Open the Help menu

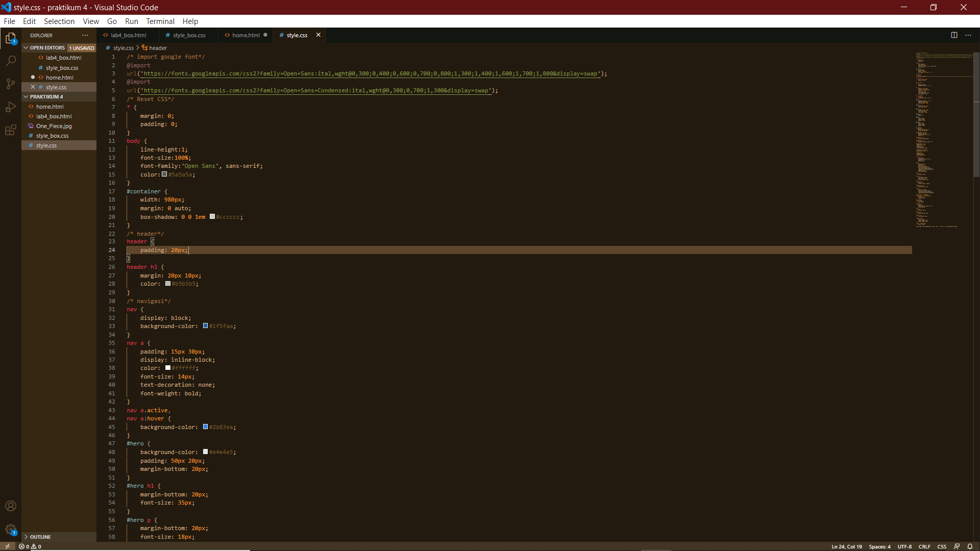click(190, 21)
